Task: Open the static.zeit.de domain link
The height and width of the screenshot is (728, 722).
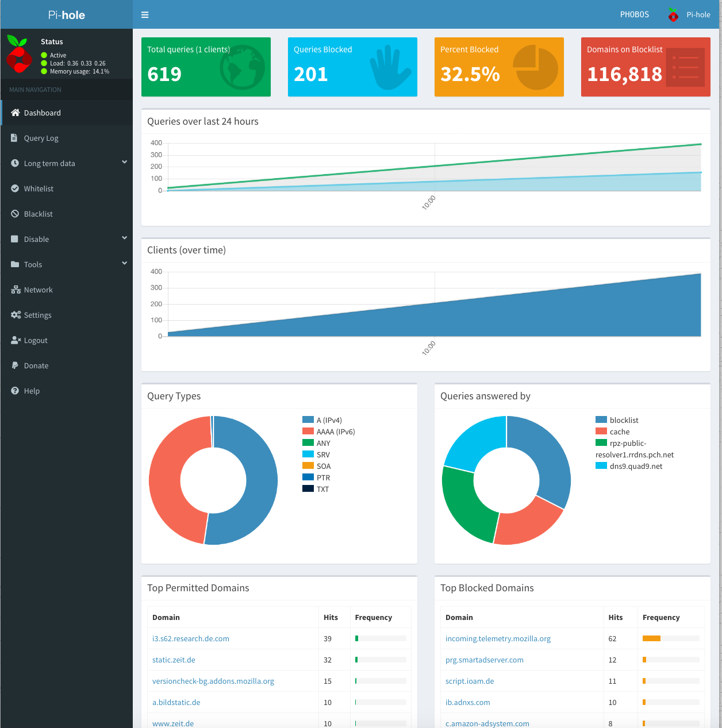Action: [x=174, y=660]
